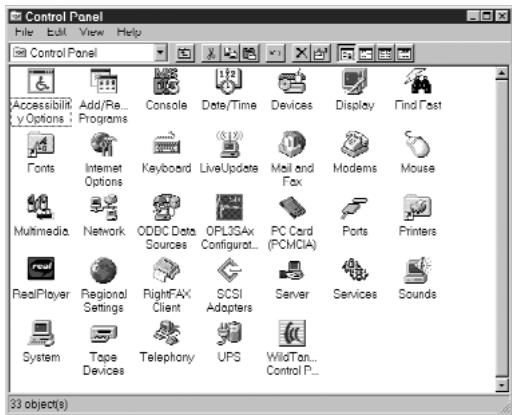Open PC Card (PCMCIA) applet
Viewport: 512px width, 415px height.
click(292, 207)
